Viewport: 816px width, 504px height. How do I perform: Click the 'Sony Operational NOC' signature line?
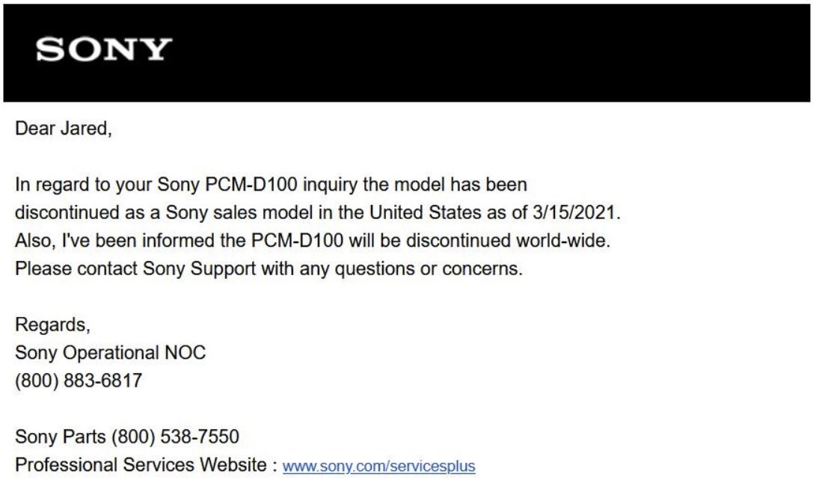(x=111, y=353)
